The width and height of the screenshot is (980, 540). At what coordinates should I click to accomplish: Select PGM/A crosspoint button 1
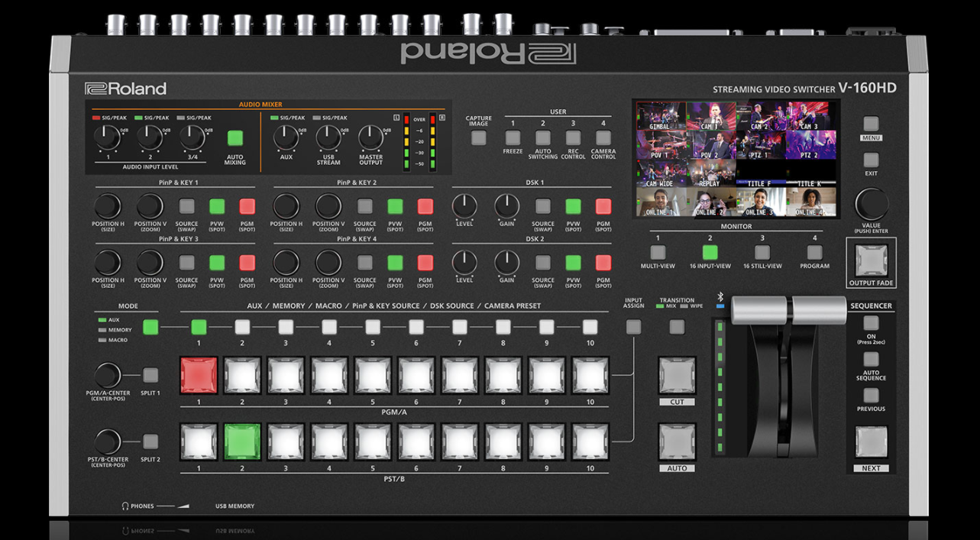pos(199,375)
